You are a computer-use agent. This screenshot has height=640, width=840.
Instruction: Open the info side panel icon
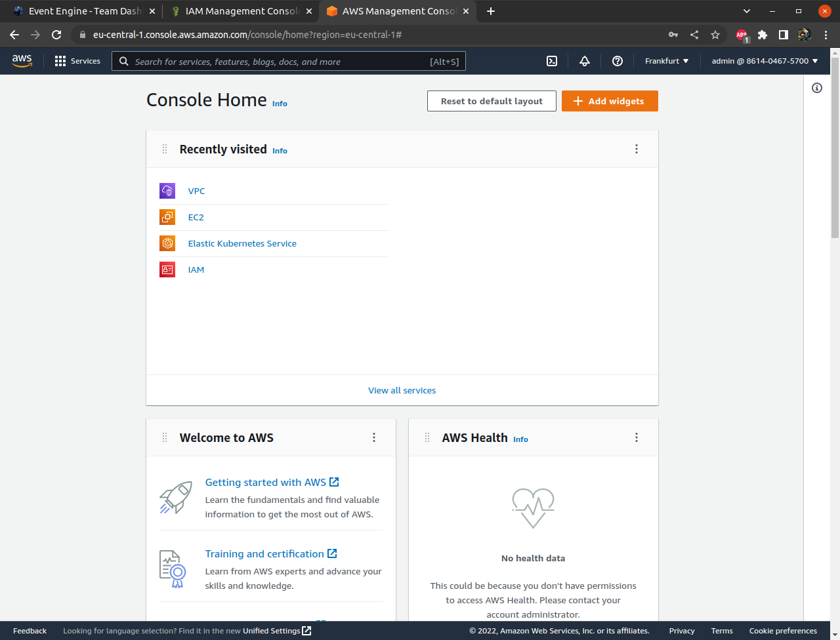(817, 88)
